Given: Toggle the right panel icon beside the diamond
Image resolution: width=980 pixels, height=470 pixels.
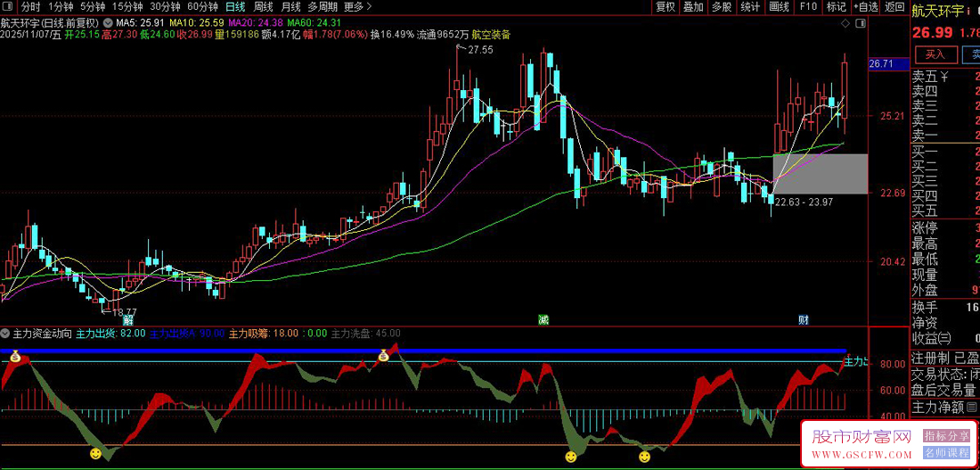Looking at the screenshot, I should [861, 24].
